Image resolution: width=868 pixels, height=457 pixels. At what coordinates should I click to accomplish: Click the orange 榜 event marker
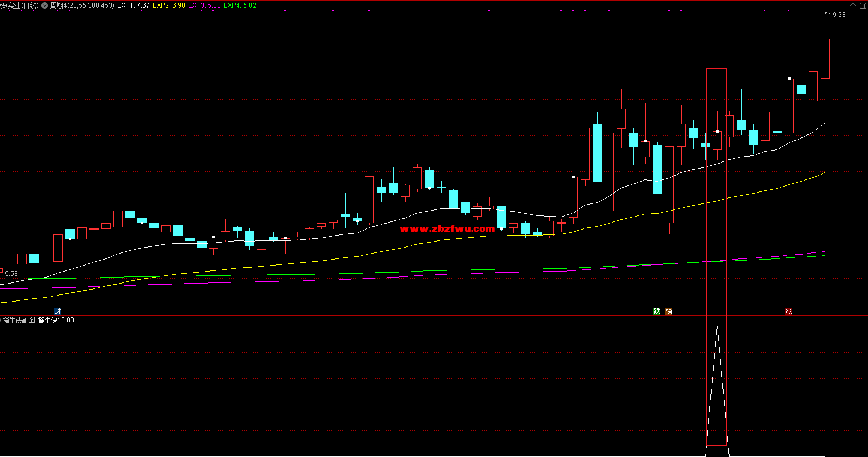tap(669, 311)
